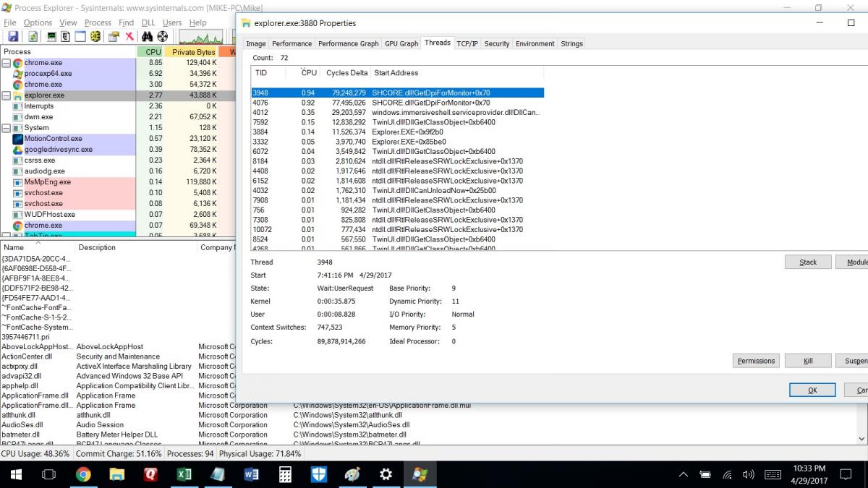Open the Properties toolbar icon
The height and width of the screenshot is (488, 868).
tap(114, 36)
